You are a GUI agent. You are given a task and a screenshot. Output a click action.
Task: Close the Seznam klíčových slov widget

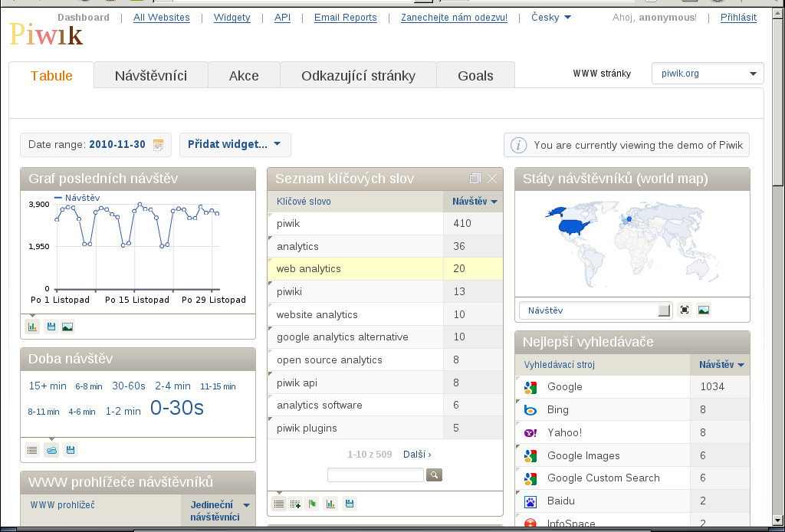pos(492,178)
